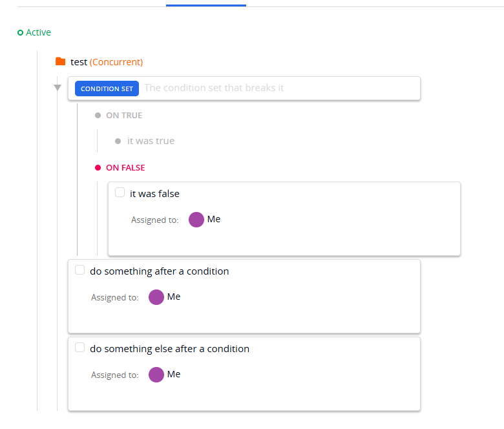
Task: Check 'do something after a condition' checkbox
Action: [x=80, y=270]
